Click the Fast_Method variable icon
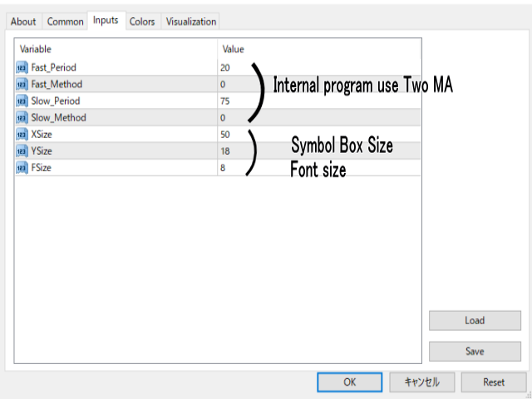532x399 pixels. click(22, 84)
